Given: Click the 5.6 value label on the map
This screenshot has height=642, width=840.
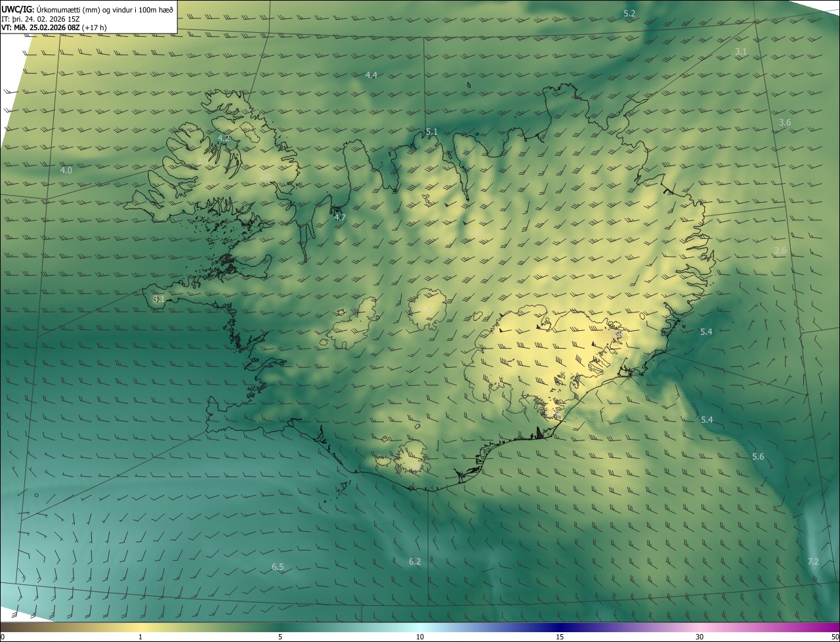Looking at the screenshot, I should [758, 456].
